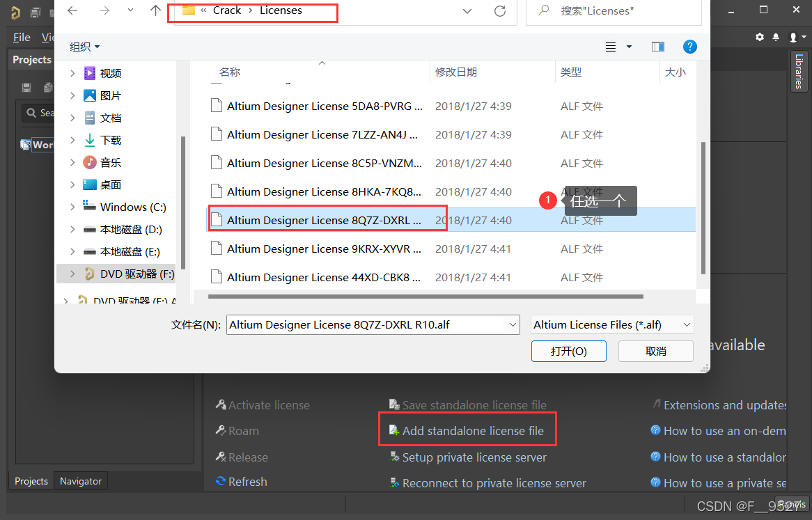Click the Altium settings gear icon
Image resolution: width=812 pixels, height=520 pixels.
pos(760,37)
